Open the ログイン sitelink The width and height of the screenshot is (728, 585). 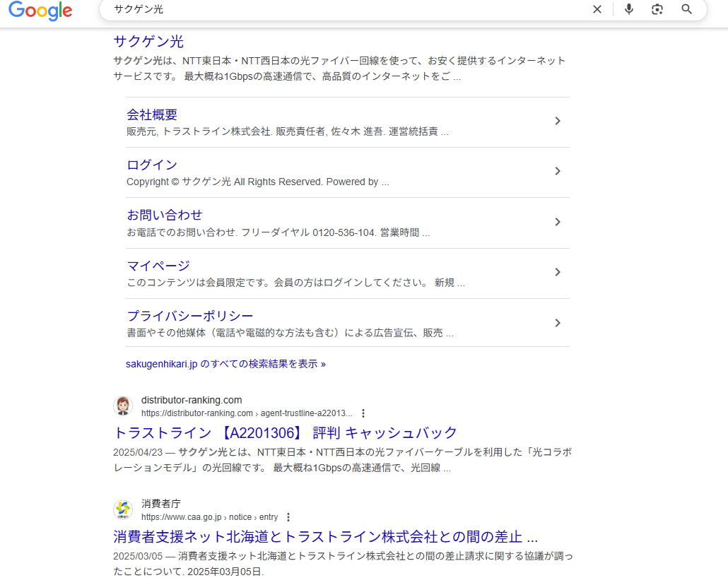152,165
